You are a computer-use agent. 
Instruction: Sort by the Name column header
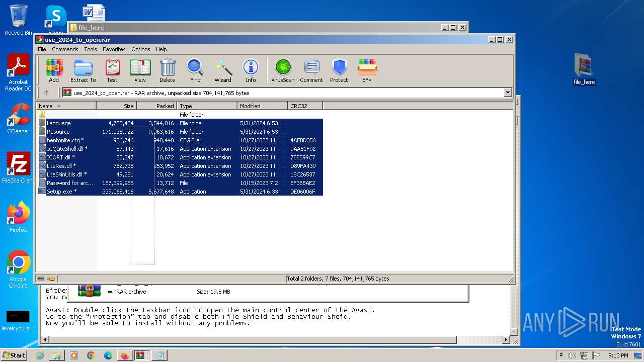pyautogui.click(x=66, y=106)
